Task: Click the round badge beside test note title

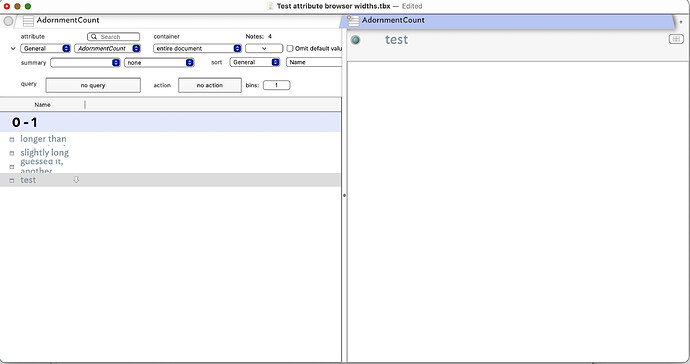Action: click(356, 40)
